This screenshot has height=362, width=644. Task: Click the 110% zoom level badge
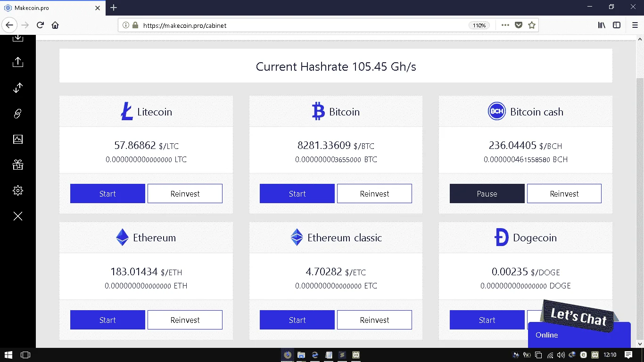479,25
